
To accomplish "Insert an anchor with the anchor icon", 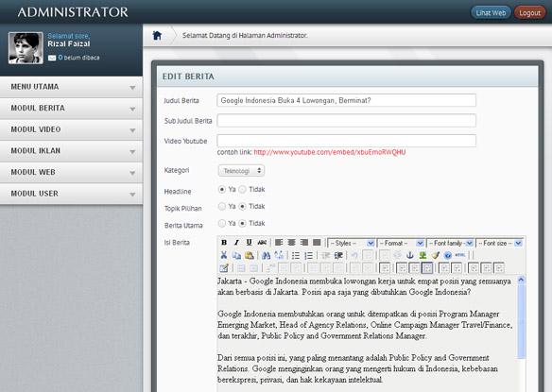I will pos(410,255).
